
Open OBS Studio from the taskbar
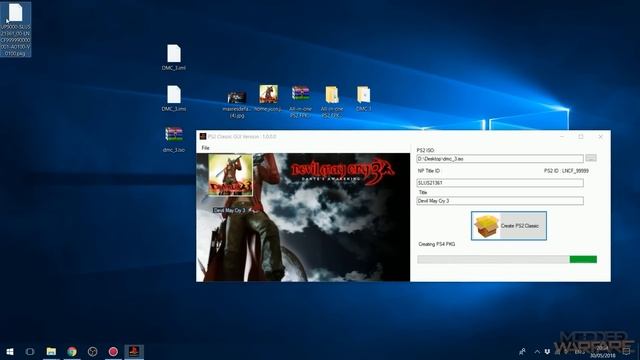click(x=93, y=351)
